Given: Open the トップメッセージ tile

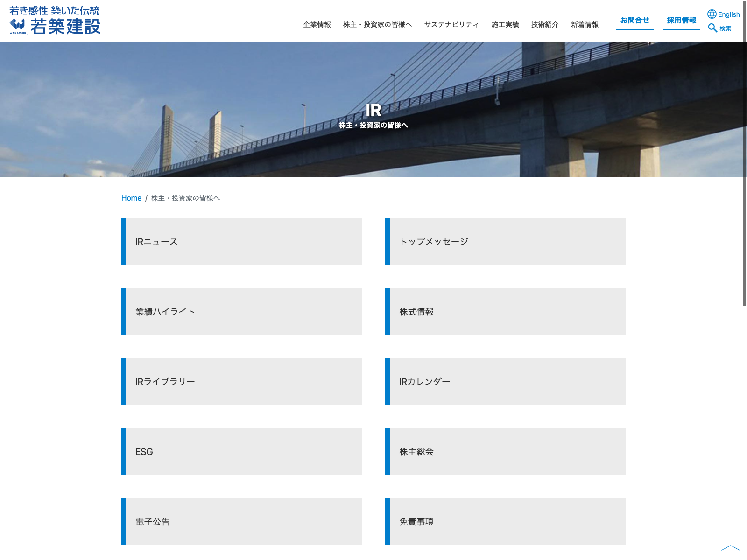Looking at the screenshot, I should 505,242.
